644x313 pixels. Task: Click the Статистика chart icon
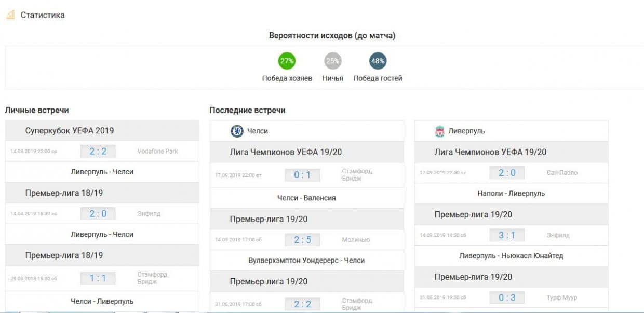click(10, 15)
